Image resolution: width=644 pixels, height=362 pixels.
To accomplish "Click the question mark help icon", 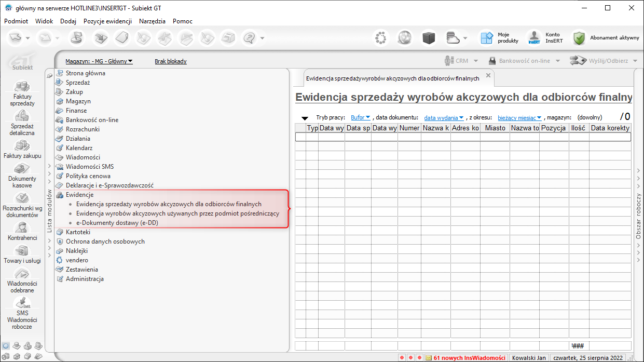I will [x=250, y=37].
